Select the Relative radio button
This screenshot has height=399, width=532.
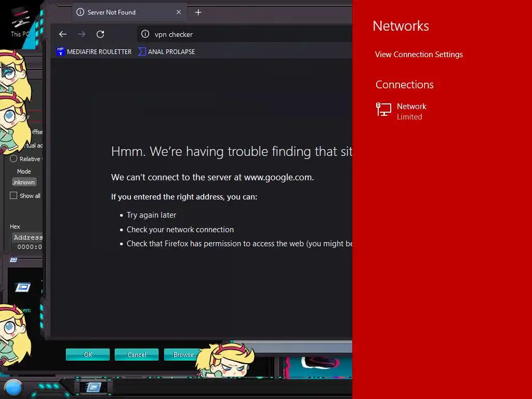point(14,158)
